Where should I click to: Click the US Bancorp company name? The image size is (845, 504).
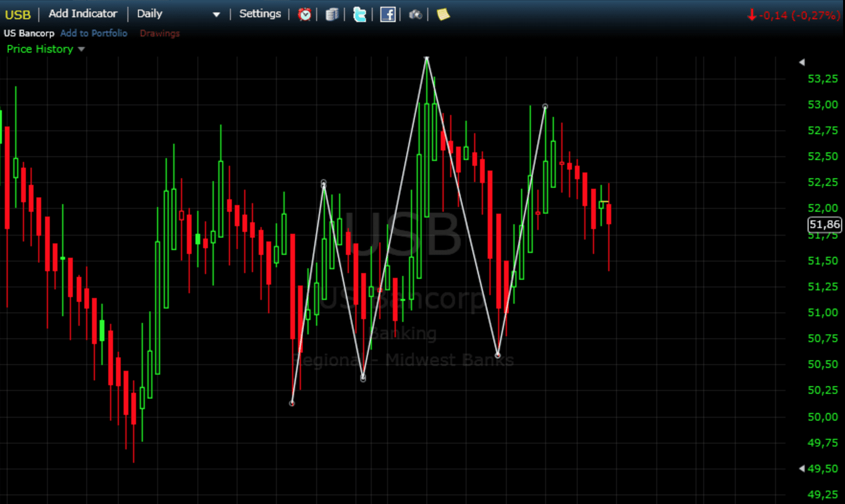point(29,33)
